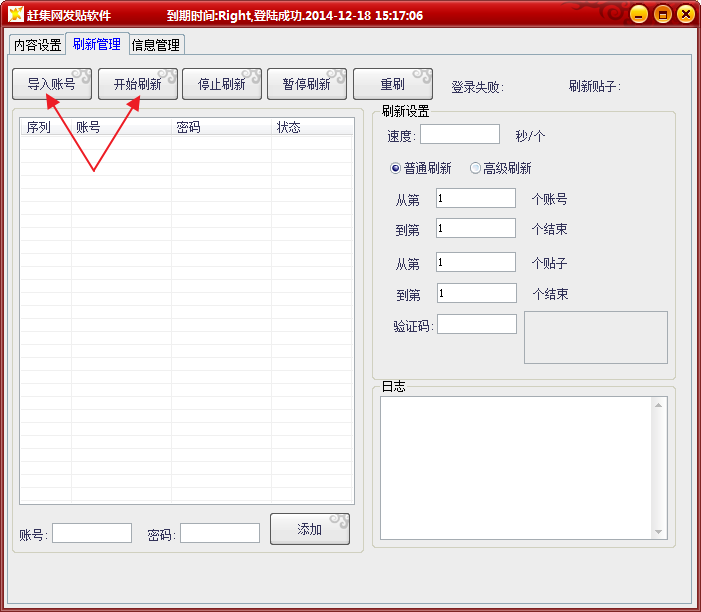Focus the 速度 input field
Screen dimensions: 701x612
[460, 134]
